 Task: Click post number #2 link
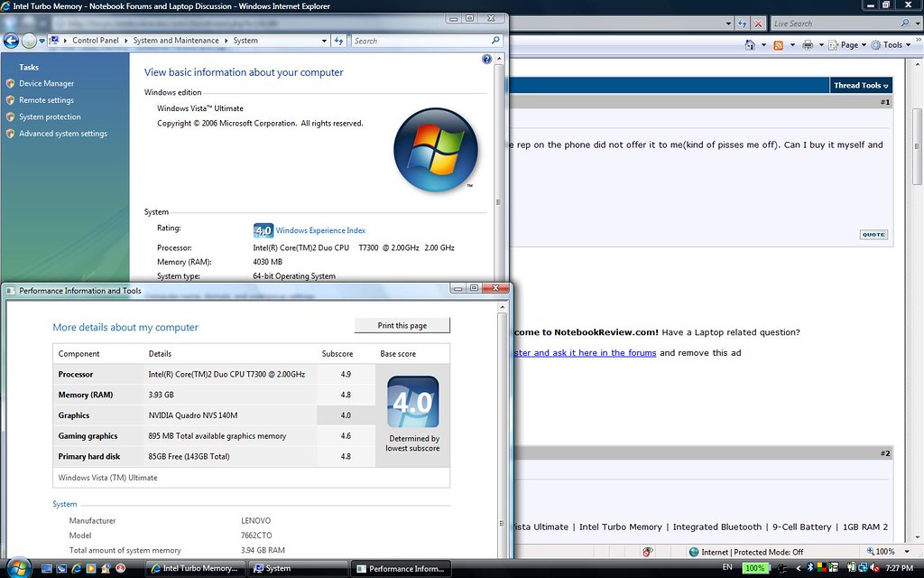tap(884, 453)
